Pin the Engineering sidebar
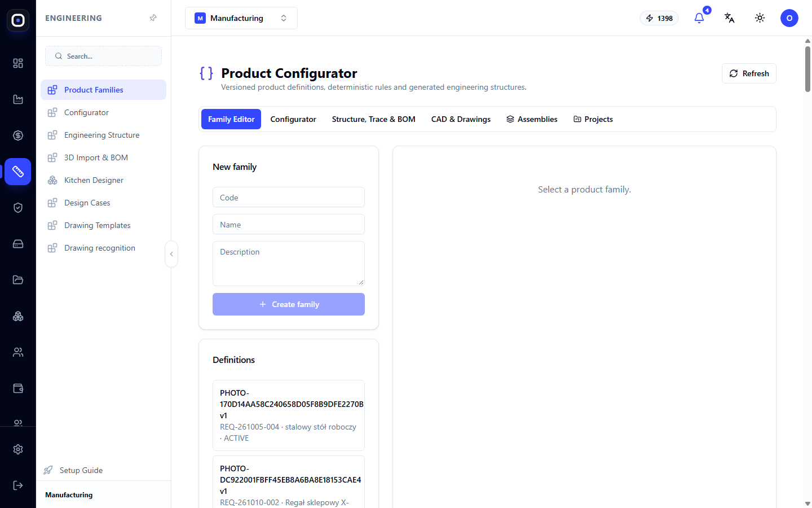Viewport: 812px width, 508px height. (153, 18)
